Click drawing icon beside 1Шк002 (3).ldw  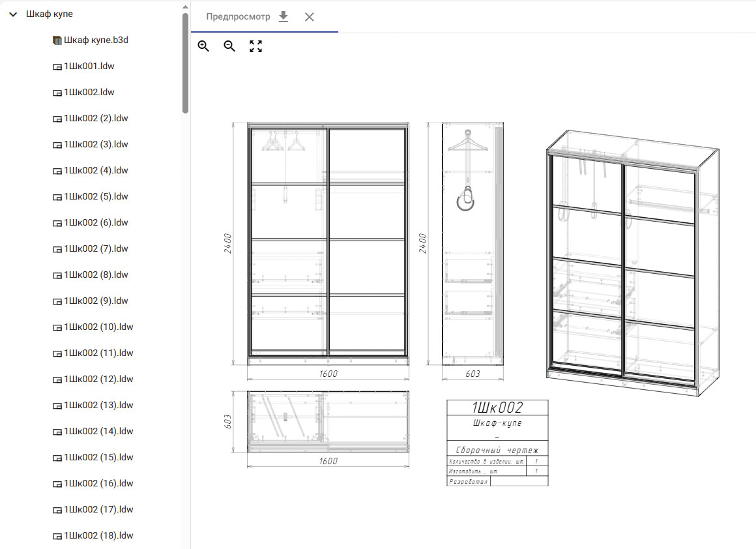click(x=57, y=145)
